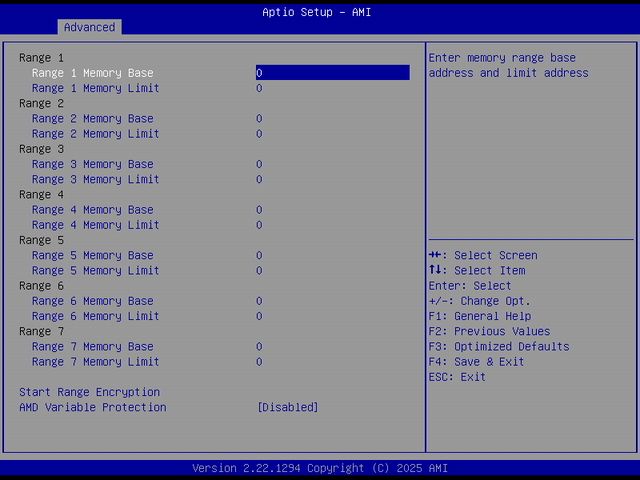The width and height of the screenshot is (640, 480).
Task: Click the F1: General Help hint
Action: pos(480,316)
